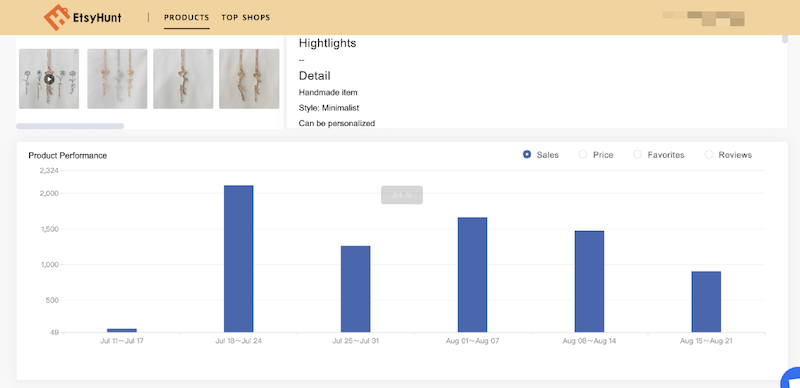Select the Sales radio button
This screenshot has width=800, height=388.
[x=527, y=155]
